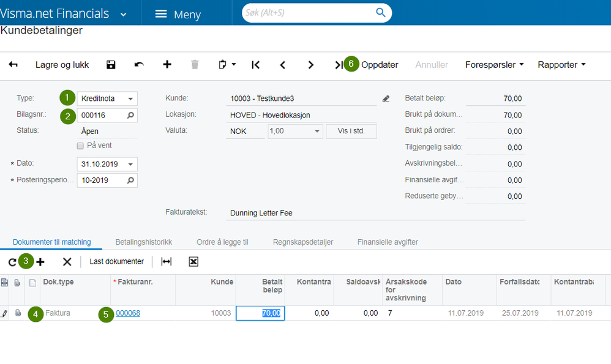Click the Kunde field 10003 - Testkunde3
This screenshot has width=611, height=364.
[301, 98]
